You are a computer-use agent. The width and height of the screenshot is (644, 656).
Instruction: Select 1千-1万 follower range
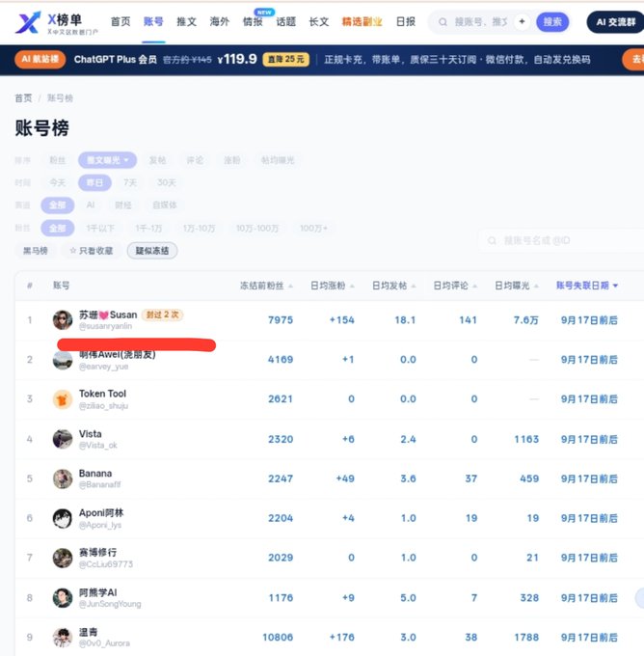point(148,228)
